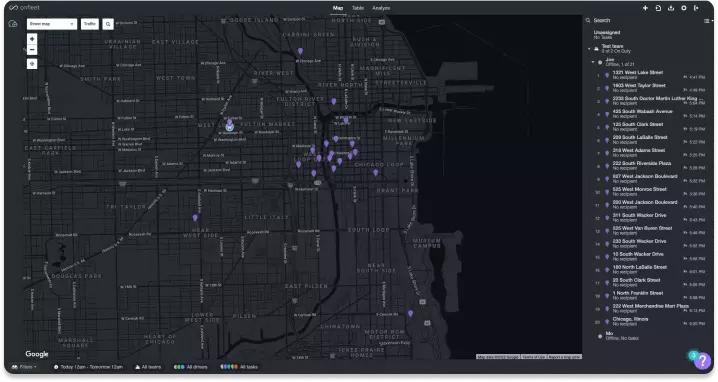Collapse the Test team group

pyautogui.click(x=589, y=48)
